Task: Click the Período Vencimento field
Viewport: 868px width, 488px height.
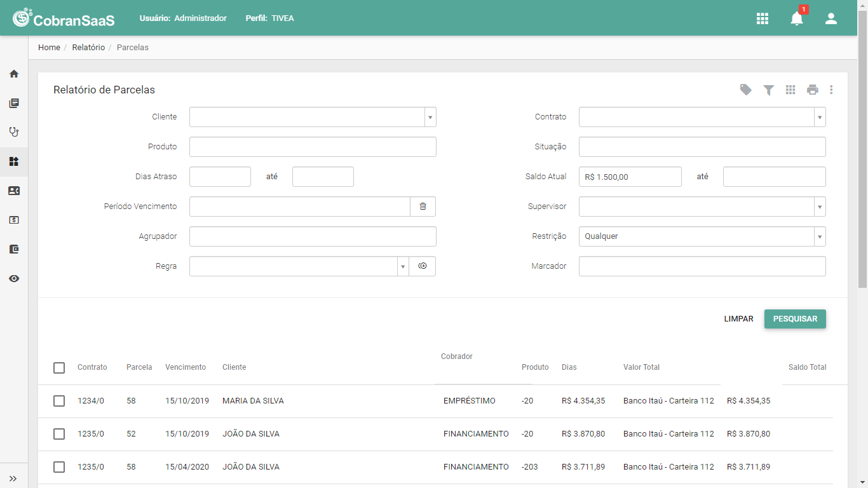Action: click(x=300, y=207)
